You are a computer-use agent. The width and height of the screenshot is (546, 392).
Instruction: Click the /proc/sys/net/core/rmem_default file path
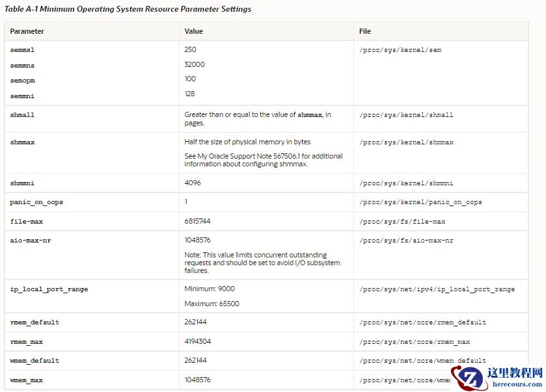pyautogui.click(x=422, y=322)
